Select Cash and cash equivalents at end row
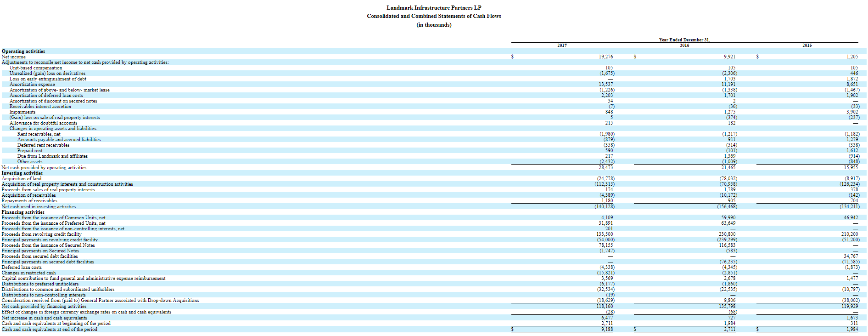The height and width of the screenshot is (336, 868). [x=434, y=329]
